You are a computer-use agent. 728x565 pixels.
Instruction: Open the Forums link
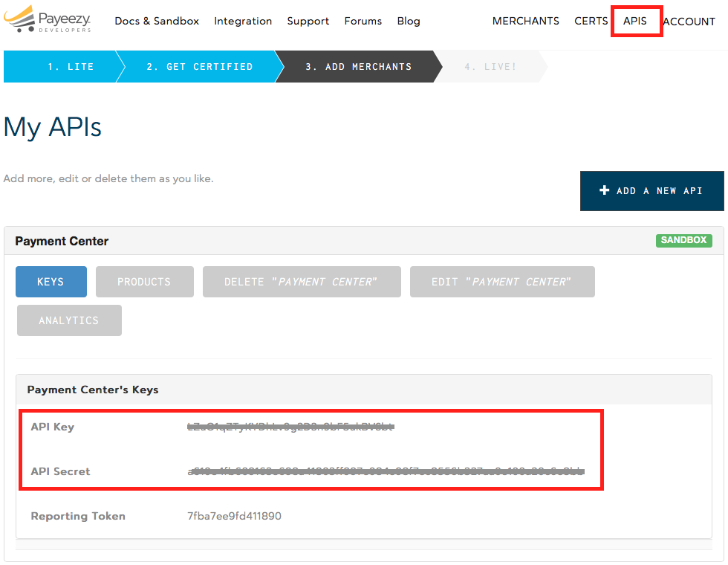coord(363,21)
